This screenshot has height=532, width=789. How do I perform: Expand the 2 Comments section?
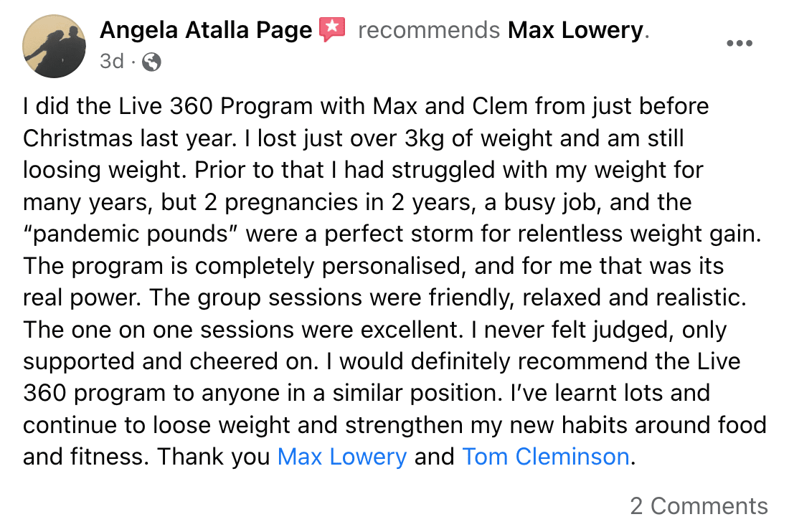[699, 506]
